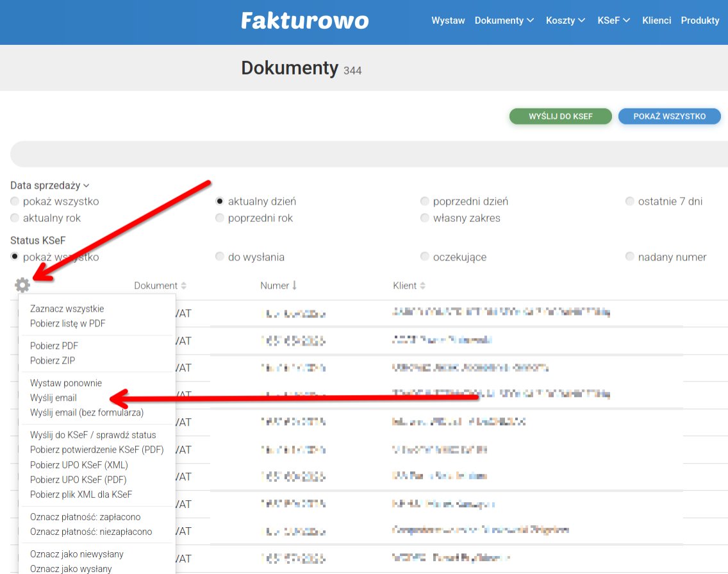The height and width of the screenshot is (574, 728).
Task: Choose 'poprzedni dzień' date filter
Action: click(x=425, y=201)
